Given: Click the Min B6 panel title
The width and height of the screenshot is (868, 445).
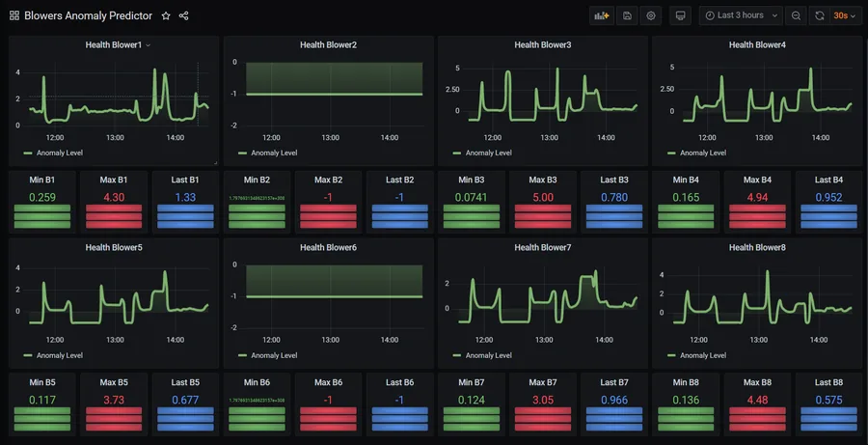Looking at the screenshot, I should (257, 382).
